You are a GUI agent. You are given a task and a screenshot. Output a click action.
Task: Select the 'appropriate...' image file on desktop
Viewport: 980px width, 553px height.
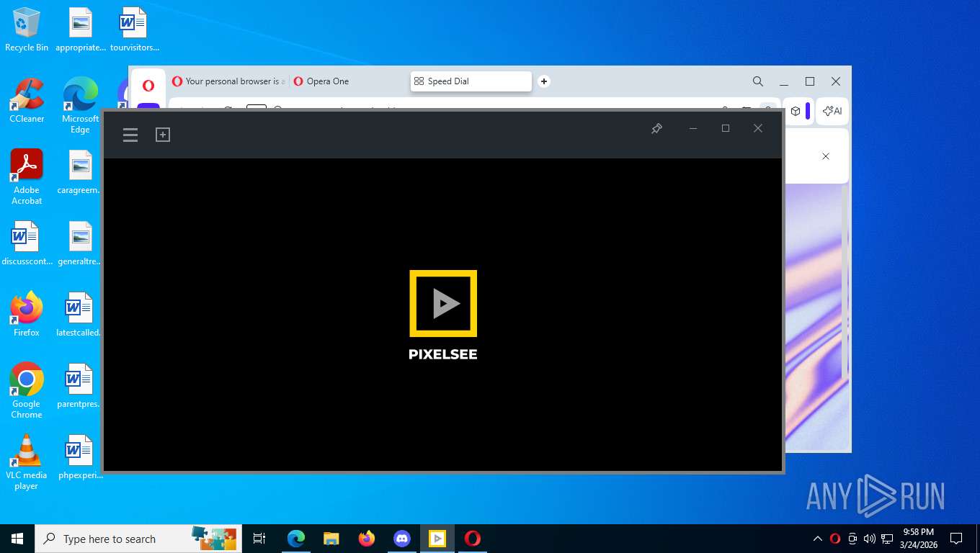(x=80, y=30)
